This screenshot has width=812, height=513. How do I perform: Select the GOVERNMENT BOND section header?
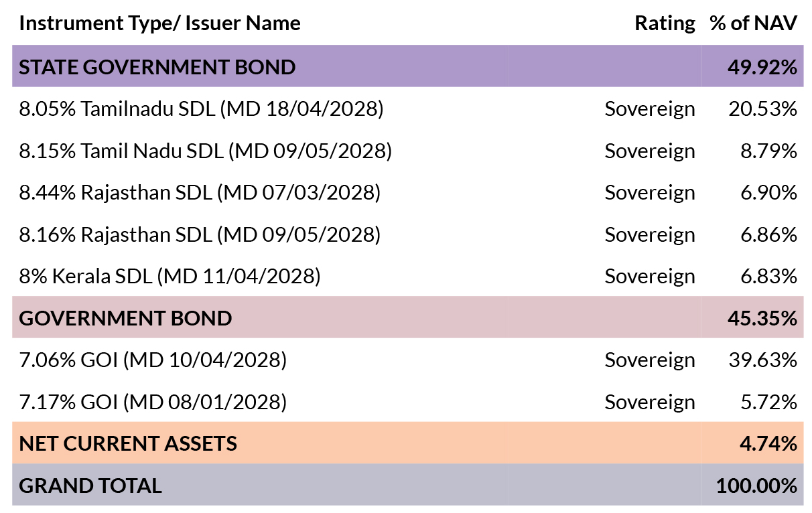point(407,317)
